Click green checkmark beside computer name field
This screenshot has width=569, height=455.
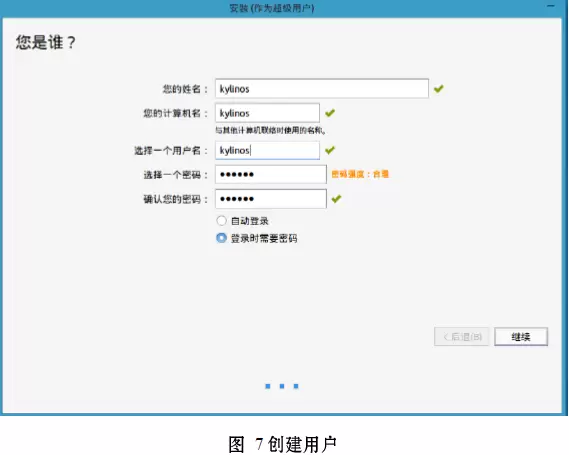pos(330,113)
